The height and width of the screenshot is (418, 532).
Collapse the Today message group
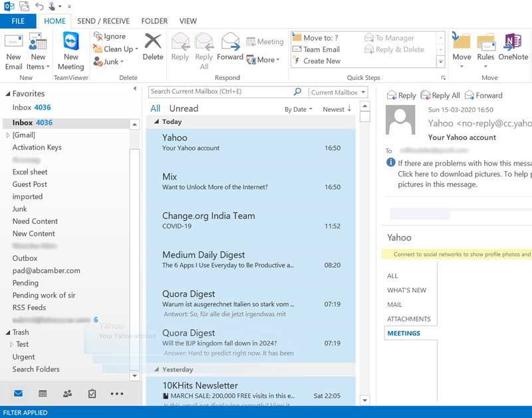coord(156,122)
